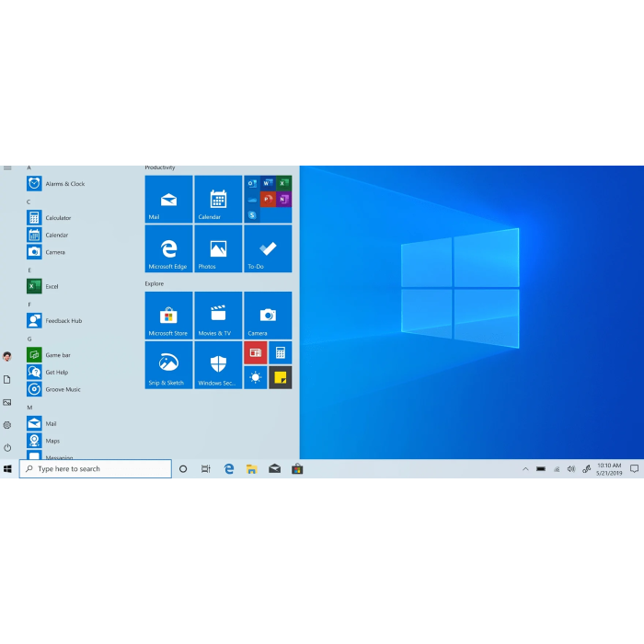Open the yellow Sticky Notes tile

tap(280, 377)
